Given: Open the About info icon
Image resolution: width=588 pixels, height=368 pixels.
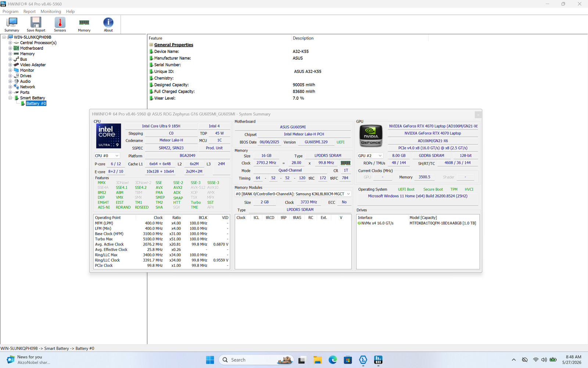Looking at the screenshot, I should pyautogui.click(x=108, y=25).
